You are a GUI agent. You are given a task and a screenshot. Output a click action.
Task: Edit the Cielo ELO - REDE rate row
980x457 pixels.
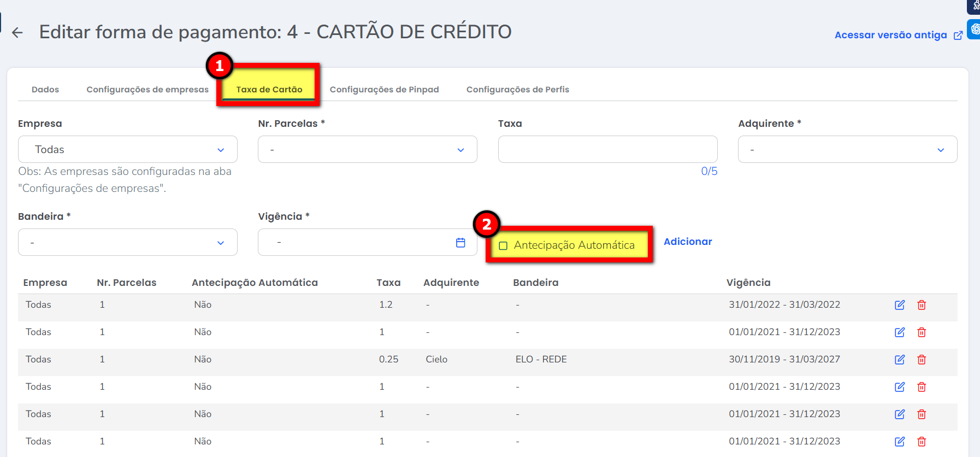point(900,360)
